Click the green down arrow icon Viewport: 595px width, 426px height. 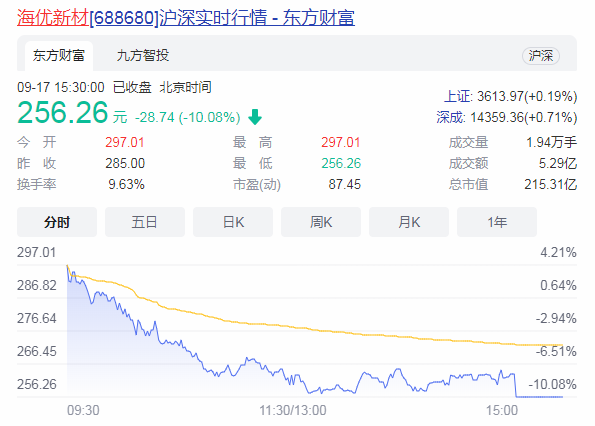255,117
